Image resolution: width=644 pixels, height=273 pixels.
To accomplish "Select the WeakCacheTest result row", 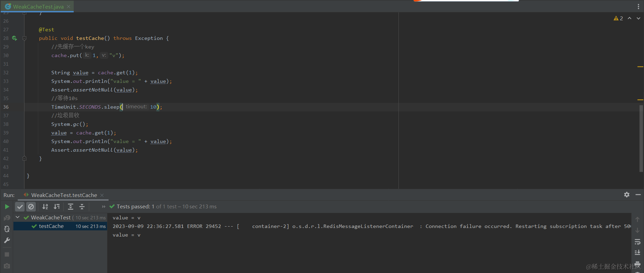I will (60, 218).
